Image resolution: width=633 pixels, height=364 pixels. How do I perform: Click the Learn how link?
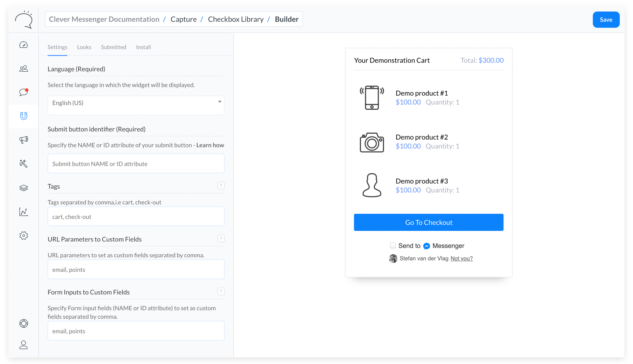(x=210, y=145)
